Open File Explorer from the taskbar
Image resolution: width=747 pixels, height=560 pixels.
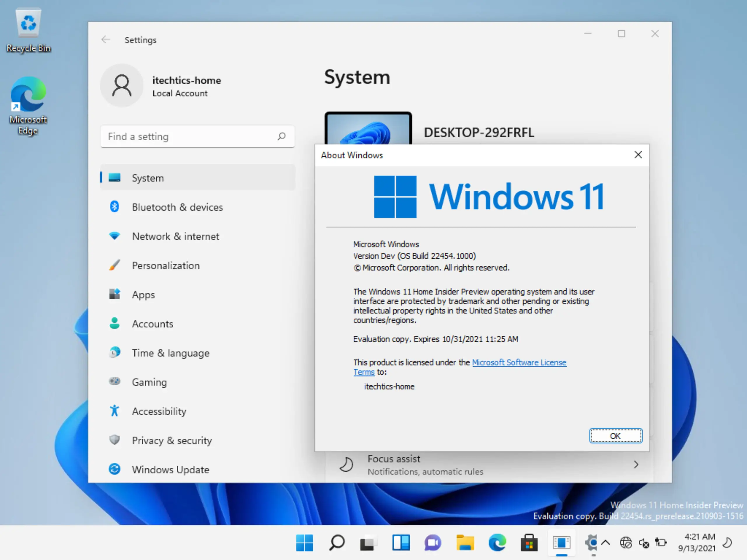click(x=465, y=543)
